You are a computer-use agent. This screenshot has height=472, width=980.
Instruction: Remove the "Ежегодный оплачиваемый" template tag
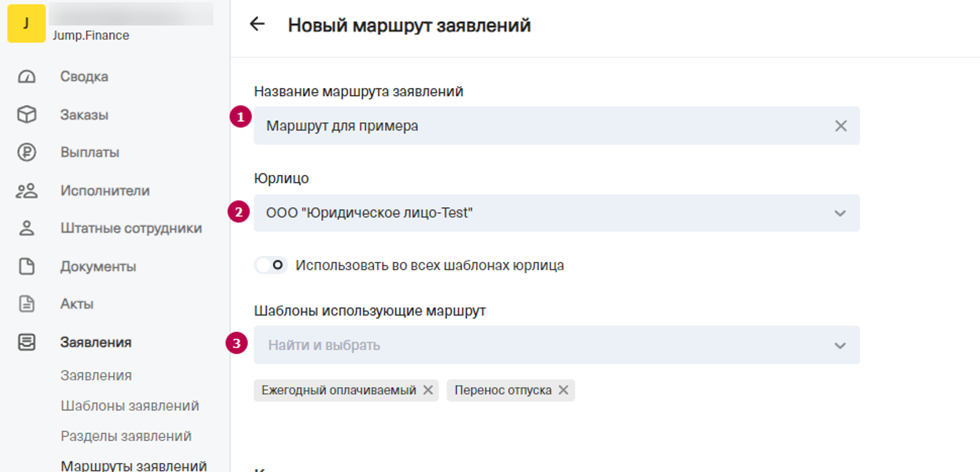(428, 390)
